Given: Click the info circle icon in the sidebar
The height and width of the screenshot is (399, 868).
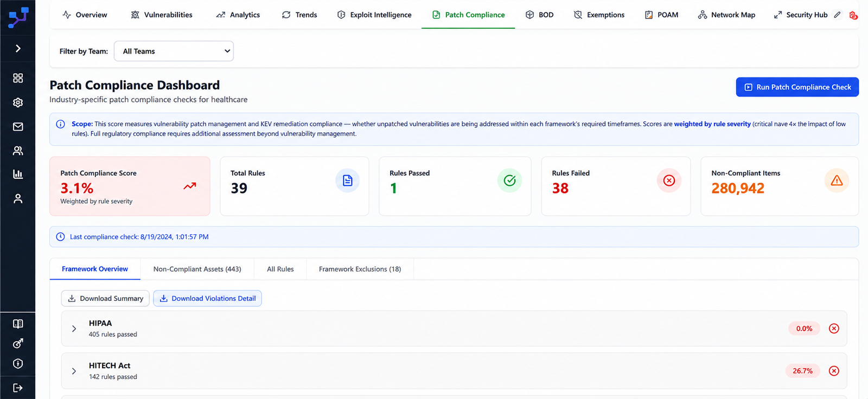Looking at the screenshot, I should (x=18, y=364).
